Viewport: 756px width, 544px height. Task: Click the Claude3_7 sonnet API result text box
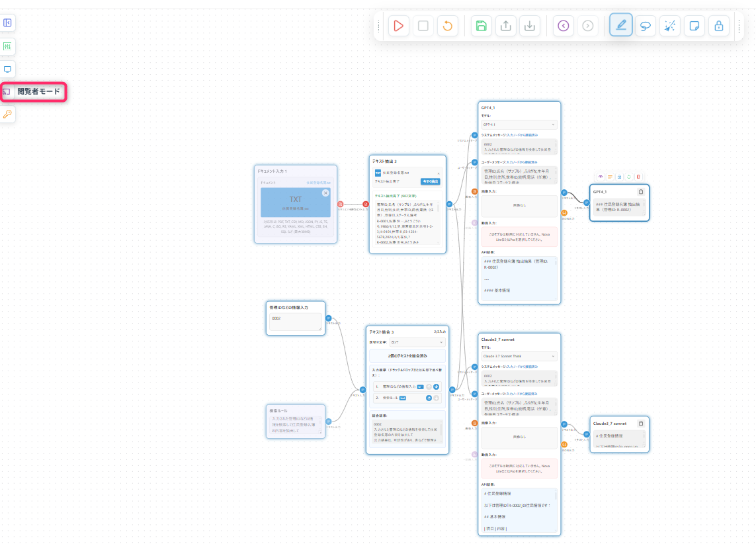(519, 511)
